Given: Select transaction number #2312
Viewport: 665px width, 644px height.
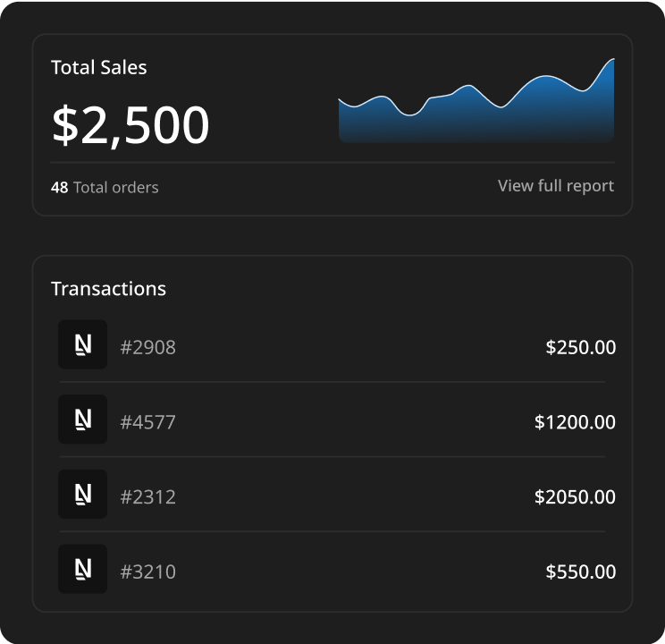Looking at the screenshot, I should 148,496.
